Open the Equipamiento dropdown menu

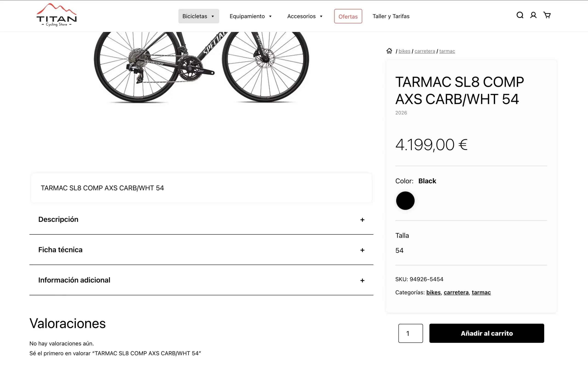pos(251,16)
